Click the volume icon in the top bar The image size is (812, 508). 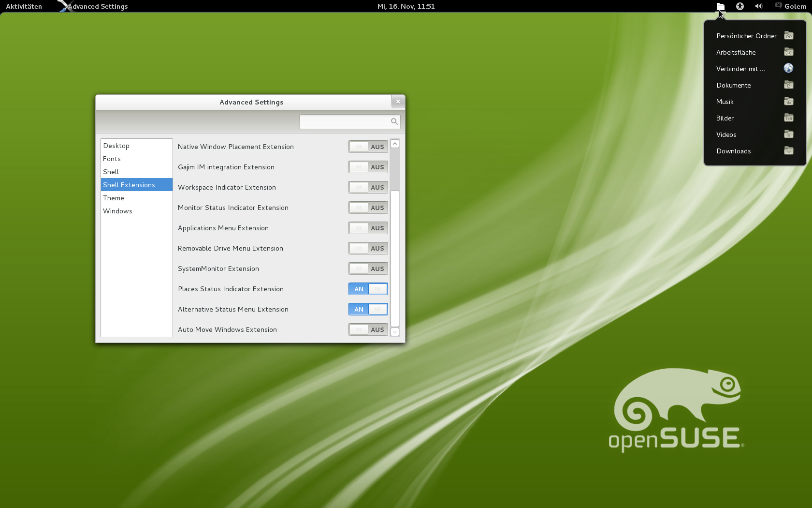[x=758, y=6]
